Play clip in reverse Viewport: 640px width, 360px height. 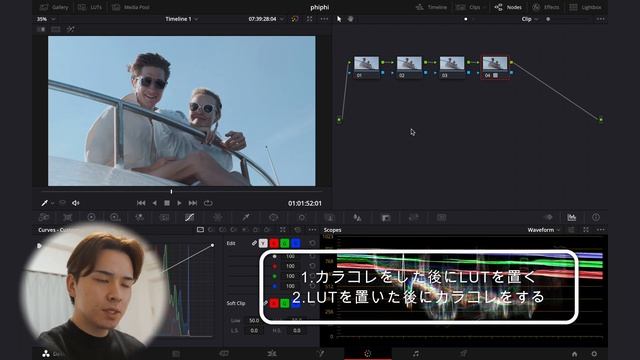[x=154, y=203]
